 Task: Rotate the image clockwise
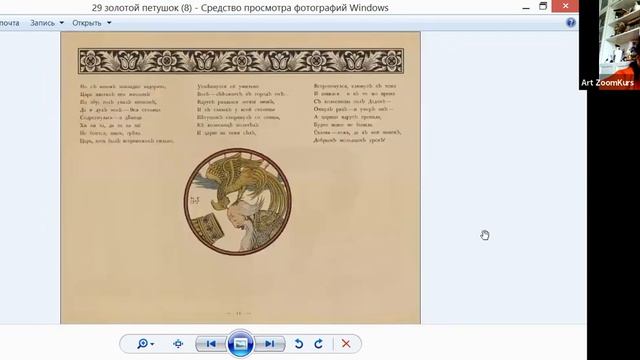[x=319, y=344]
